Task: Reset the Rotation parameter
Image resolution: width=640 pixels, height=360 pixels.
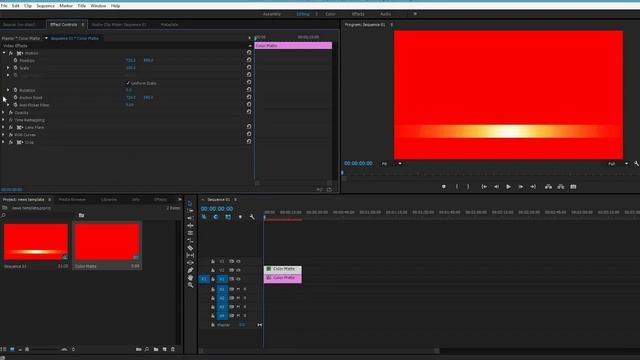Action: click(249, 90)
